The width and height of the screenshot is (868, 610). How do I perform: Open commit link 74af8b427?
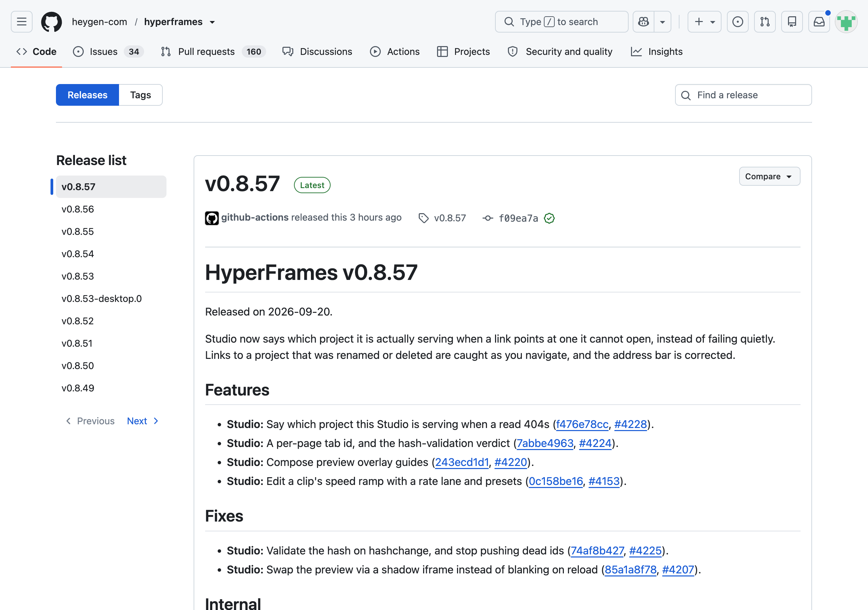click(597, 550)
